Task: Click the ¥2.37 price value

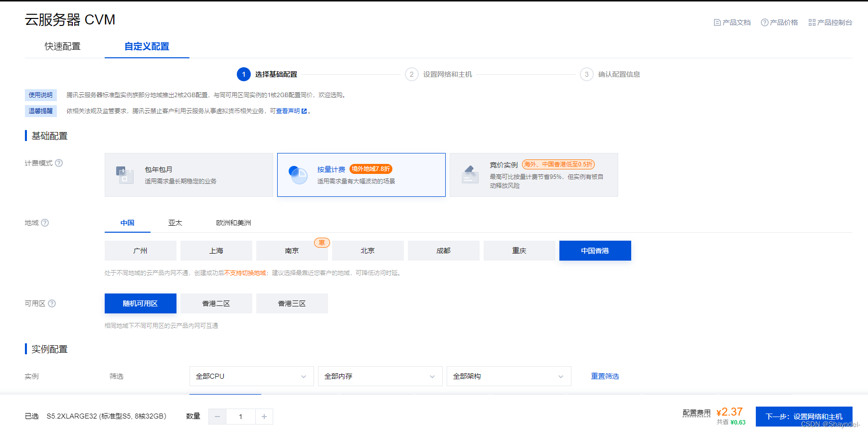Action: pyautogui.click(x=729, y=412)
